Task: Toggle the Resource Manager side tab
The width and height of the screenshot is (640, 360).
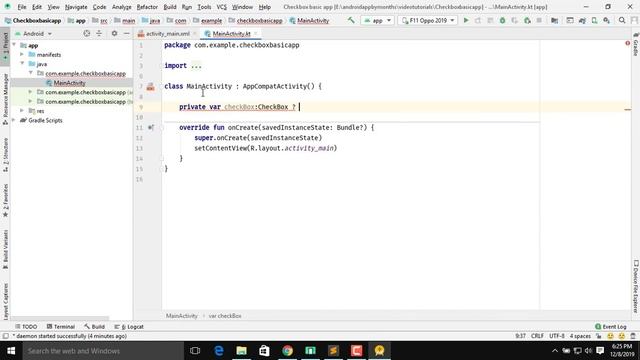Action: 5,99
